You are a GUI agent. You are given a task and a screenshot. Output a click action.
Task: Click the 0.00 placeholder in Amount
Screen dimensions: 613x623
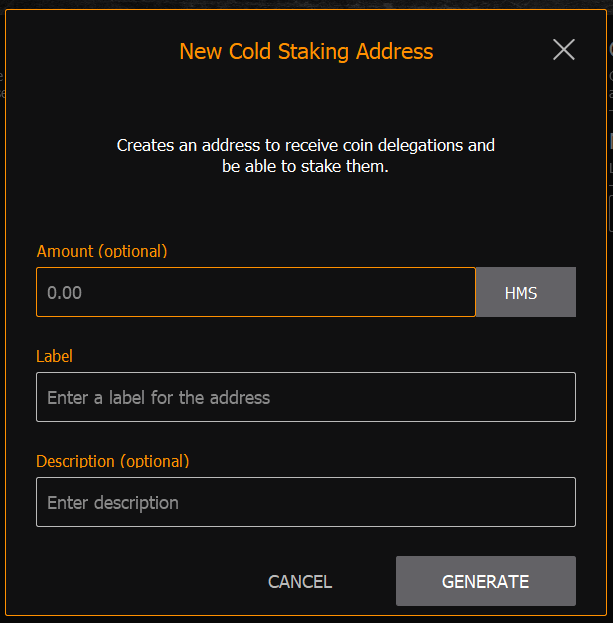coord(65,293)
